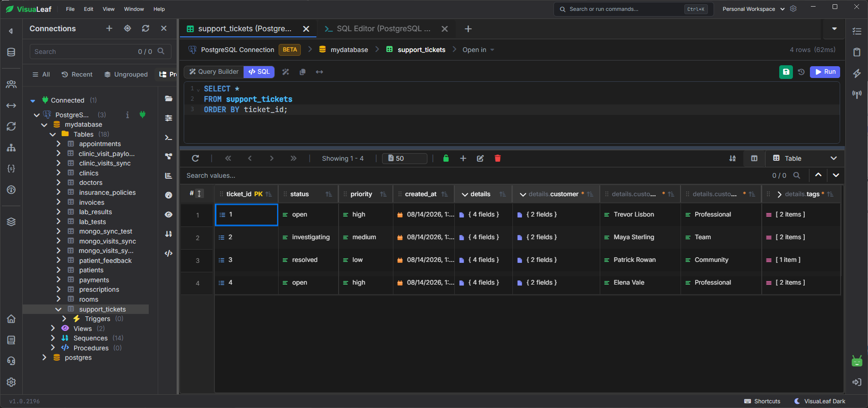Expand the details.tags column chevron
The height and width of the screenshot is (408, 868).
[x=779, y=194]
